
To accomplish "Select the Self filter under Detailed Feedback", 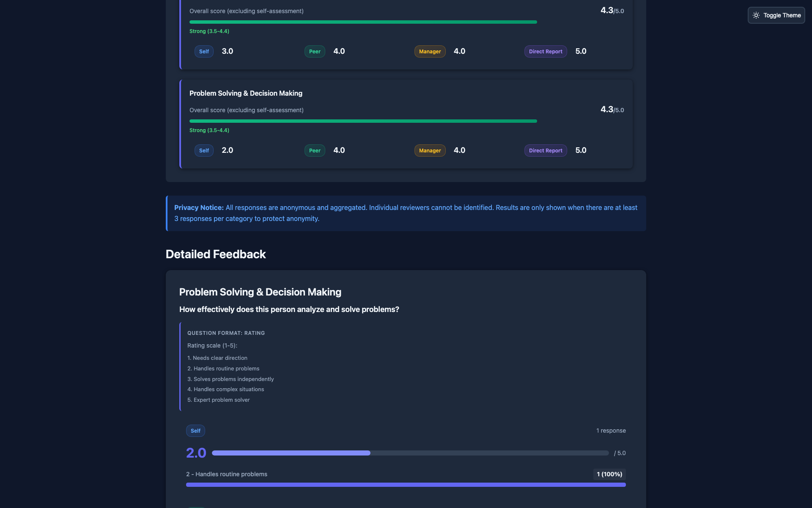I will coord(195,431).
